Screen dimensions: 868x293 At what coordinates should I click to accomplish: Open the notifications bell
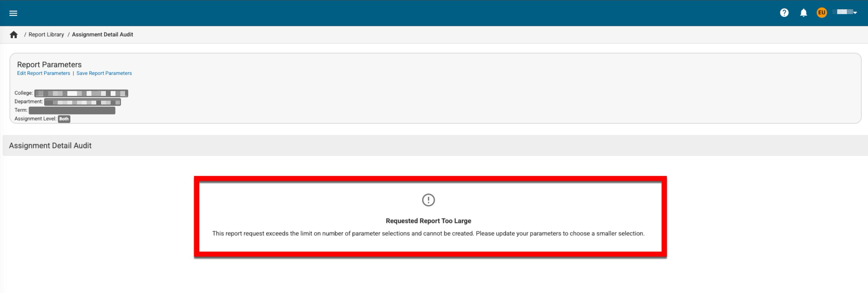coord(803,13)
